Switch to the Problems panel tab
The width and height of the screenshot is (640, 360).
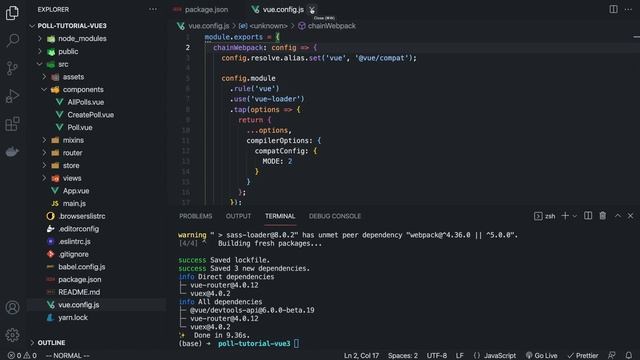[196, 216]
